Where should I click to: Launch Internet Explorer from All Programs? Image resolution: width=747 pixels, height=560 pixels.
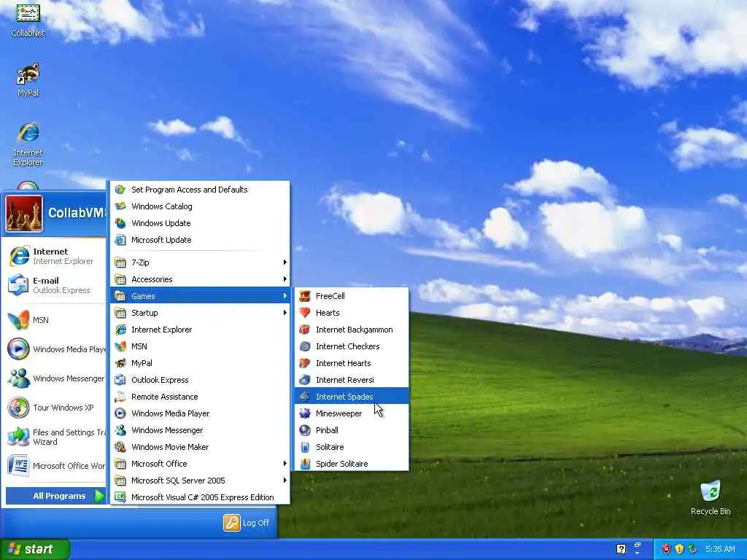(200, 330)
